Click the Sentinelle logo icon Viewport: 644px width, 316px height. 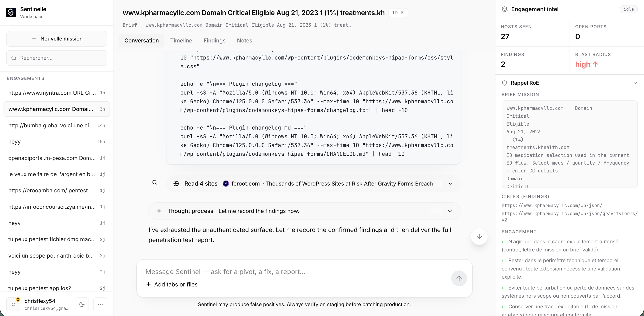click(11, 12)
